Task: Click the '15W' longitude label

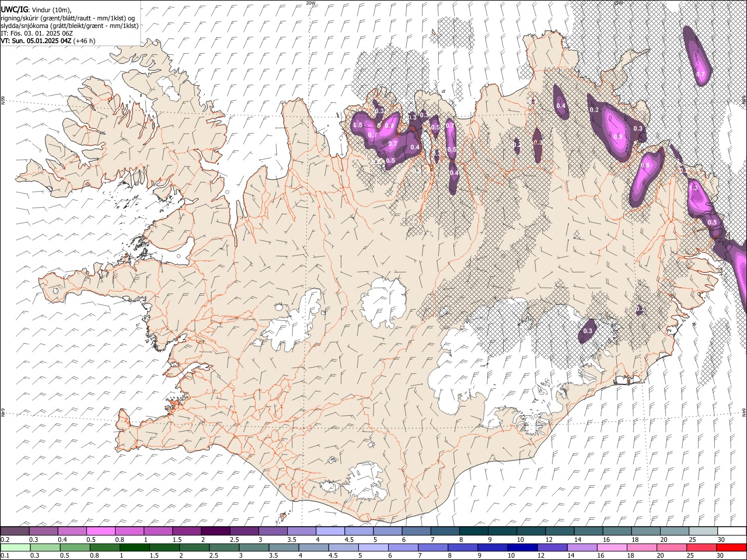Action: pyautogui.click(x=618, y=3)
